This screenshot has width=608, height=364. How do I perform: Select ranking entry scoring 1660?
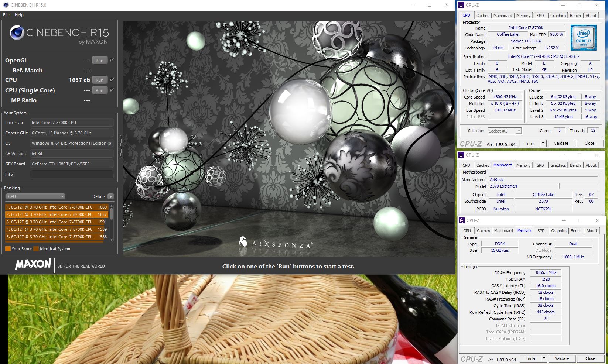pyautogui.click(x=57, y=207)
